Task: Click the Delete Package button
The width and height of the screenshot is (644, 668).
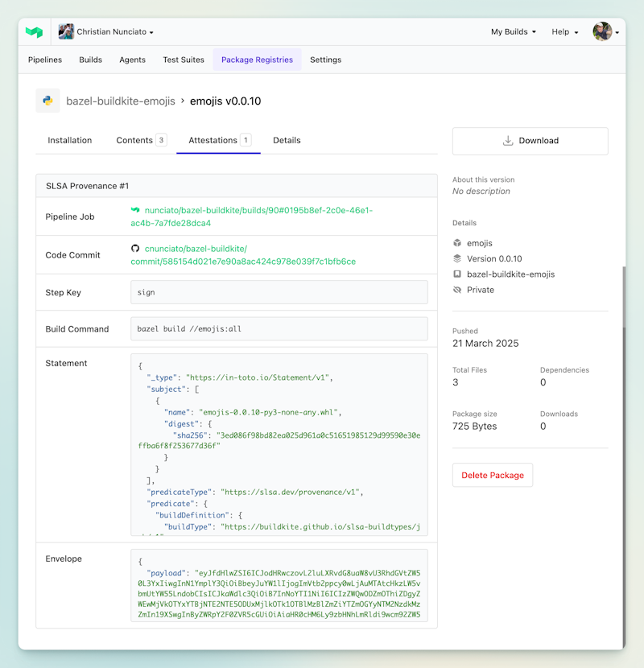Action: tap(492, 475)
